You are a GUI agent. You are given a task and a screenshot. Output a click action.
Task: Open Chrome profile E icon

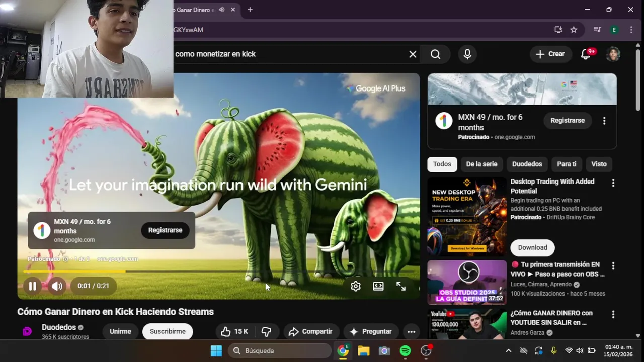(614, 30)
